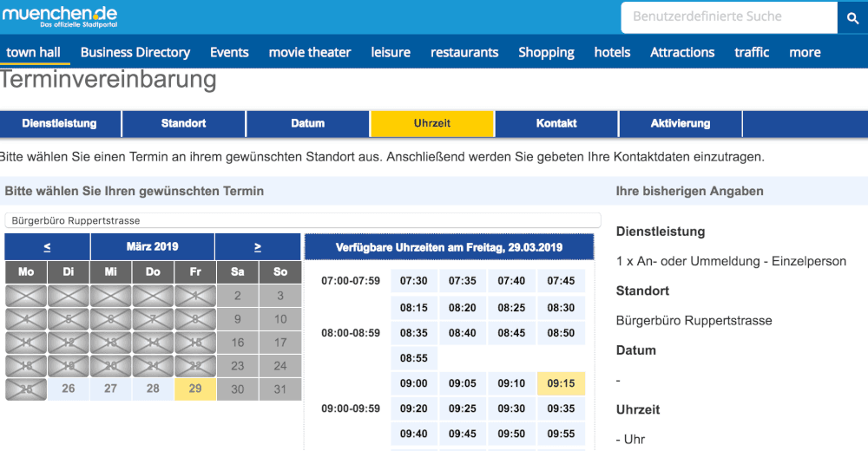Open the Business Directory menu
The width and height of the screenshot is (868, 451).
135,52
